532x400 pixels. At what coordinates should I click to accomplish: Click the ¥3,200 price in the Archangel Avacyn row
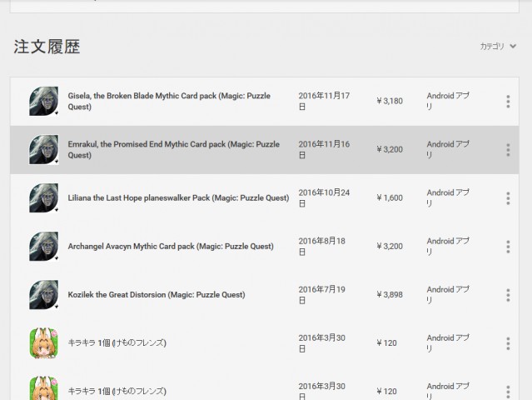point(390,247)
